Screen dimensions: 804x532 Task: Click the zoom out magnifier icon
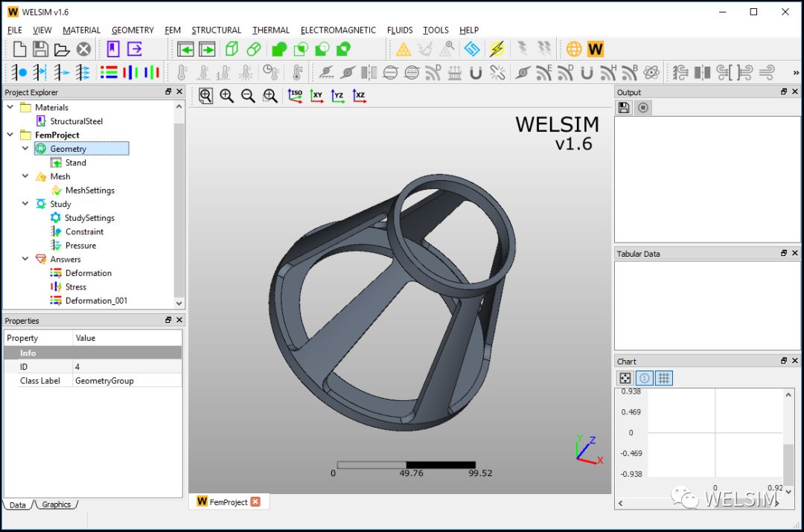pyautogui.click(x=248, y=96)
